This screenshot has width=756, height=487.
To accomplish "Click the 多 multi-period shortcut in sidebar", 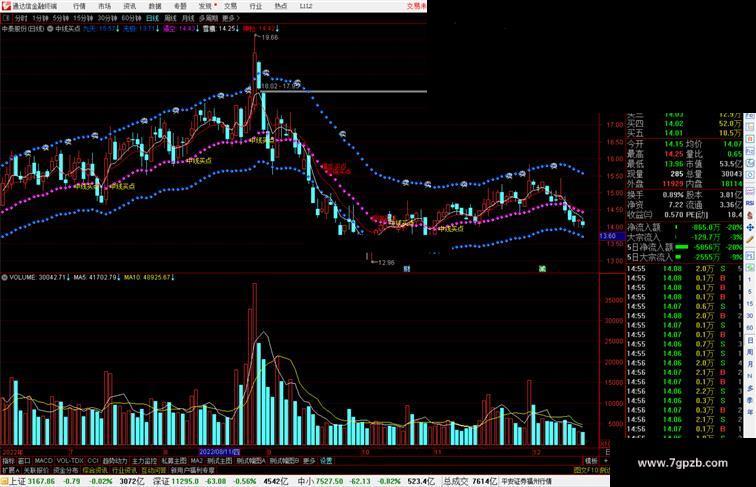I will pos(750,388).
